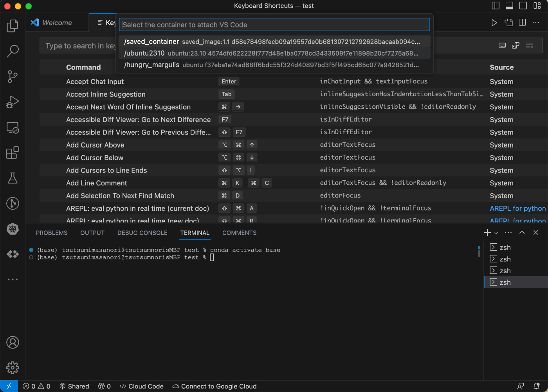The image size is (548, 392).
Task: Click New Terminal plus button
Action: (x=487, y=232)
